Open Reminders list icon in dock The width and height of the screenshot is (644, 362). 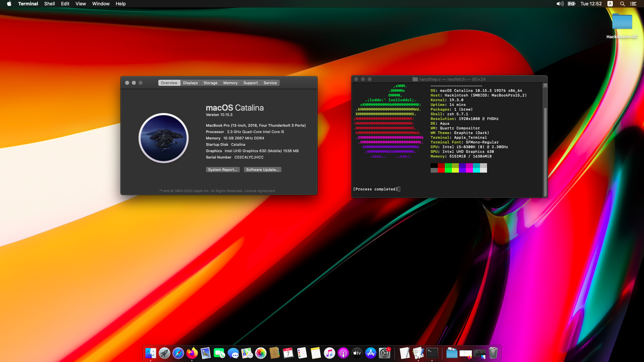pyautogui.click(x=302, y=353)
